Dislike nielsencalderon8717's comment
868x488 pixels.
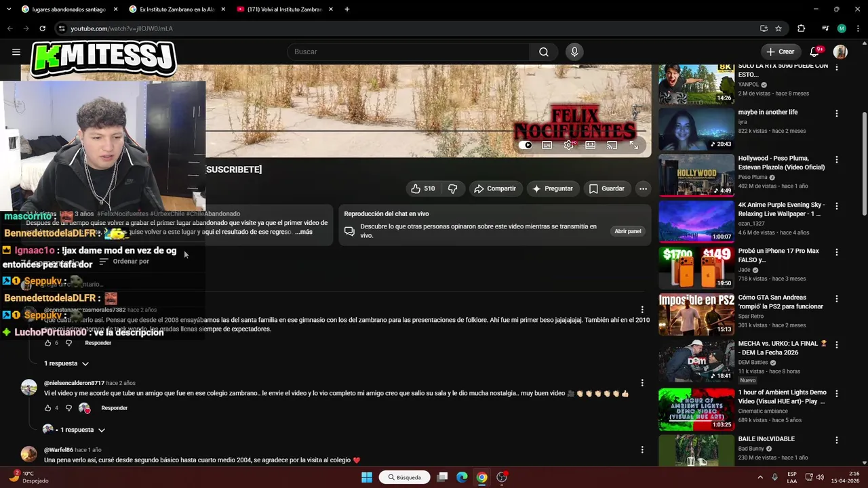(x=68, y=408)
